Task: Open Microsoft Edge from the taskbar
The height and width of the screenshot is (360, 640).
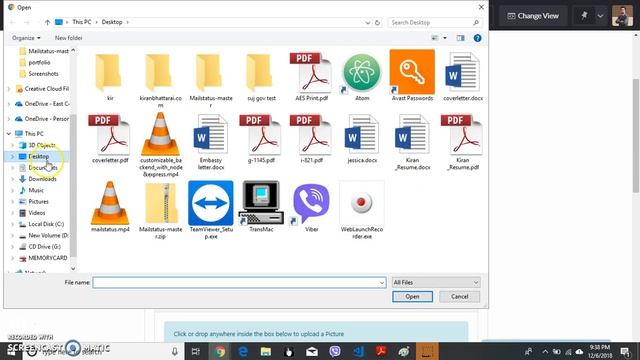Action: coord(243,351)
